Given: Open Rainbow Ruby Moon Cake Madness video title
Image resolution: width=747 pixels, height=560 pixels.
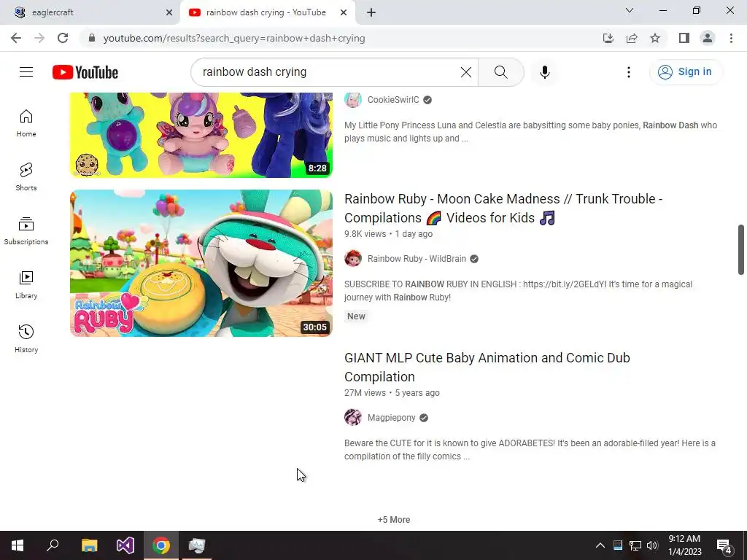Looking at the screenshot, I should tap(503, 208).
